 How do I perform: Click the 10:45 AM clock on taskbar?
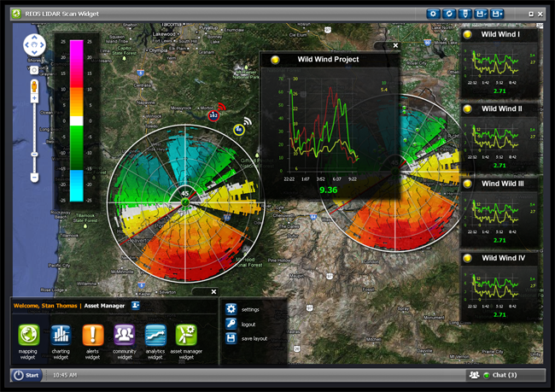pos(65,376)
